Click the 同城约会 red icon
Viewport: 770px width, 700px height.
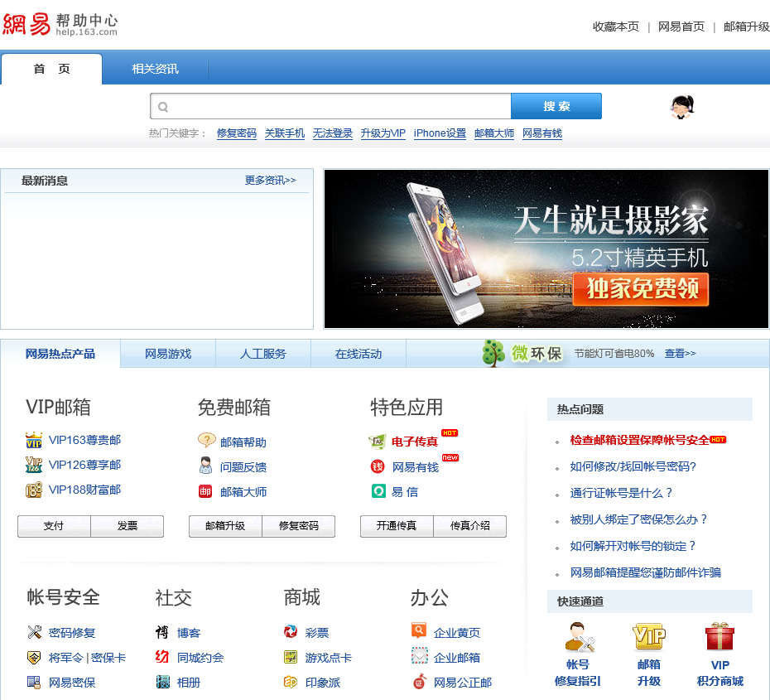click(x=162, y=657)
